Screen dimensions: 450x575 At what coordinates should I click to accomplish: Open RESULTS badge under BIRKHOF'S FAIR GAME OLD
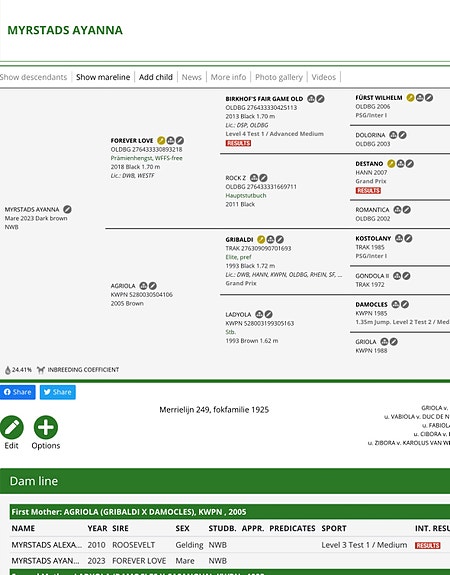[238, 143]
